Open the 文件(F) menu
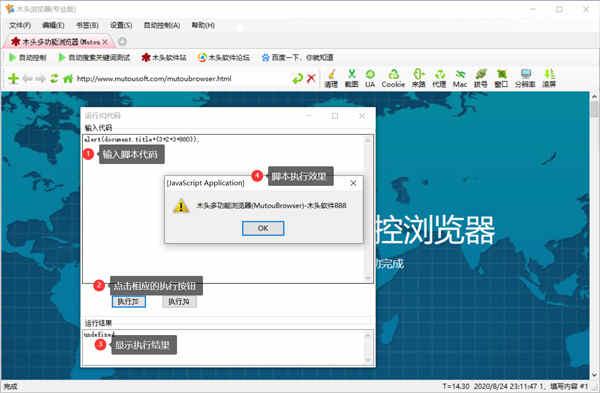600x393 pixels. coord(20,25)
